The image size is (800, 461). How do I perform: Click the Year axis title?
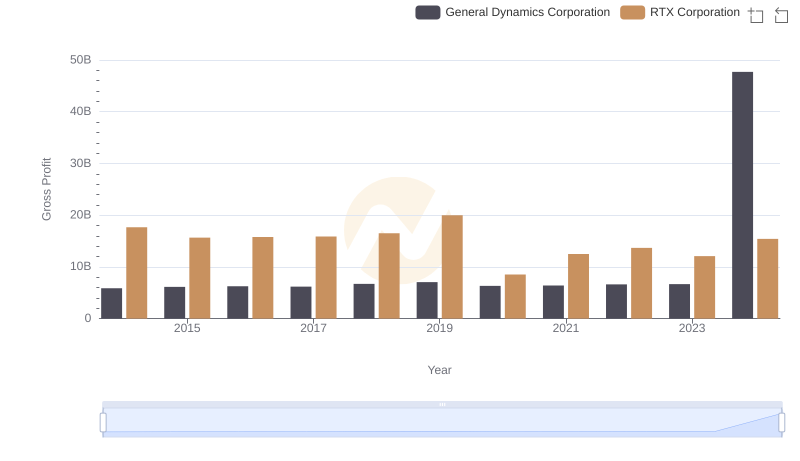coord(440,370)
